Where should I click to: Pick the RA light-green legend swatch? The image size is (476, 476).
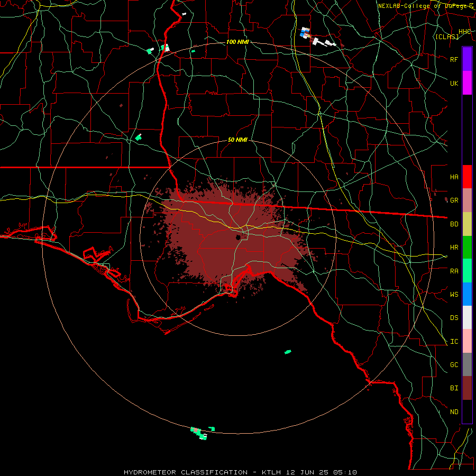pos(467,271)
